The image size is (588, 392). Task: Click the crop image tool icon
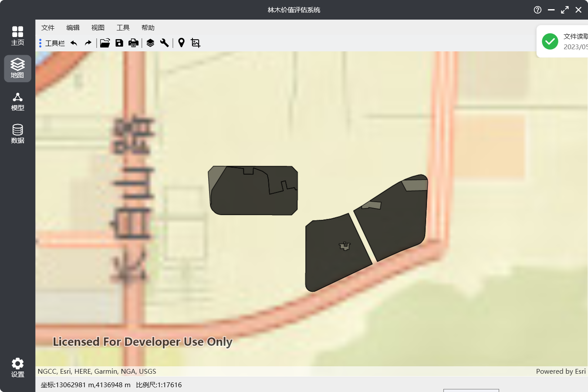196,43
